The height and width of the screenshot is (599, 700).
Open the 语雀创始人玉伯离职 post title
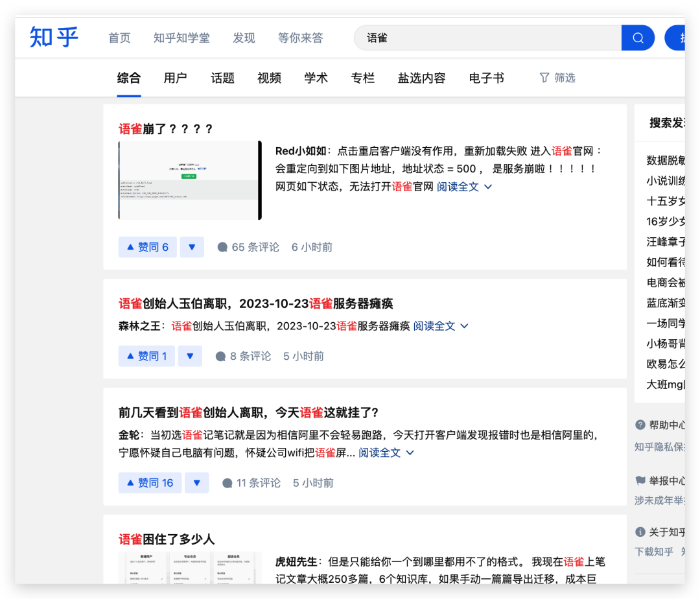pyautogui.click(x=256, y=304)
